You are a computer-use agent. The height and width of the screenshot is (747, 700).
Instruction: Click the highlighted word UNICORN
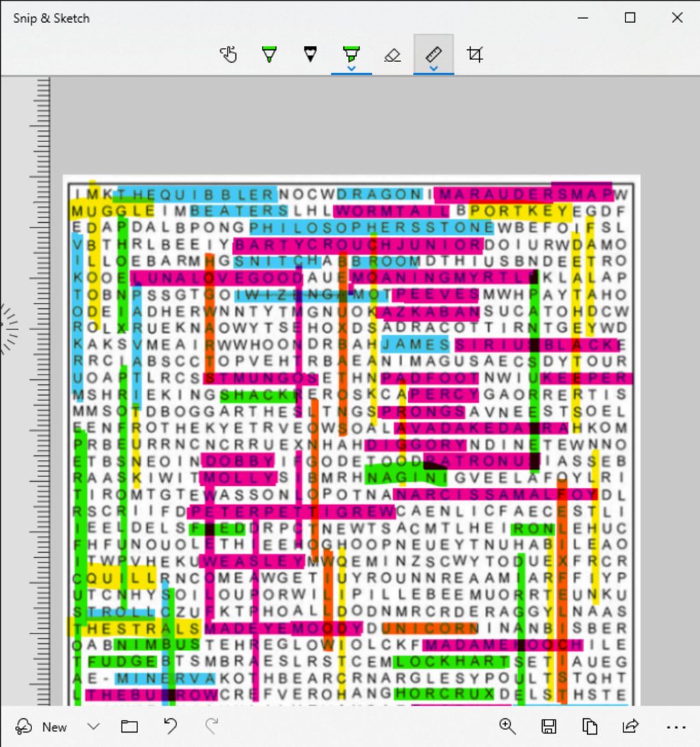429,628
